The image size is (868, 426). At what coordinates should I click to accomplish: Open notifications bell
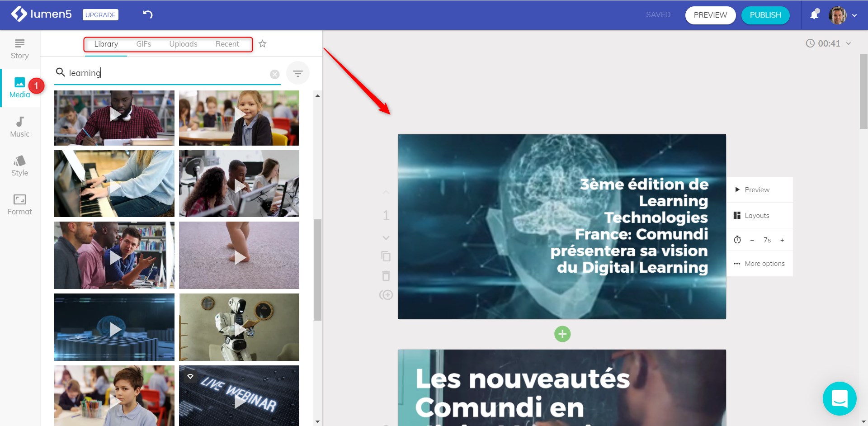tap(814, 14)
